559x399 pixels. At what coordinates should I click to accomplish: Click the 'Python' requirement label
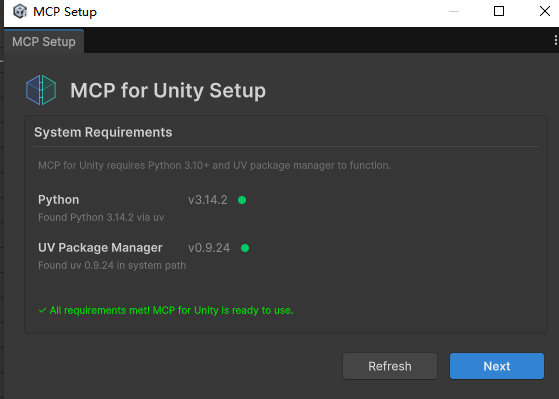point(58,200)
